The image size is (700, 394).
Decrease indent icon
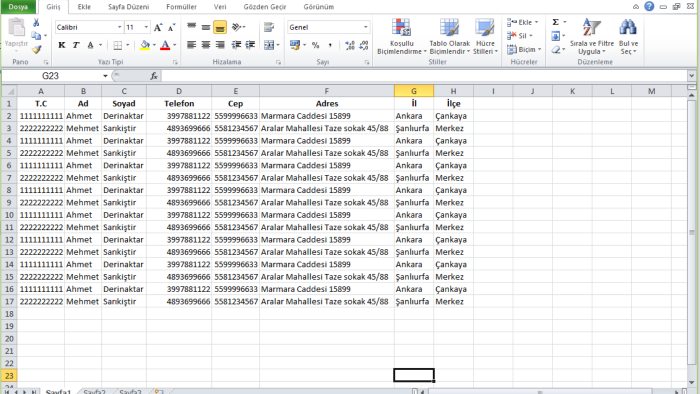(236, 45)
